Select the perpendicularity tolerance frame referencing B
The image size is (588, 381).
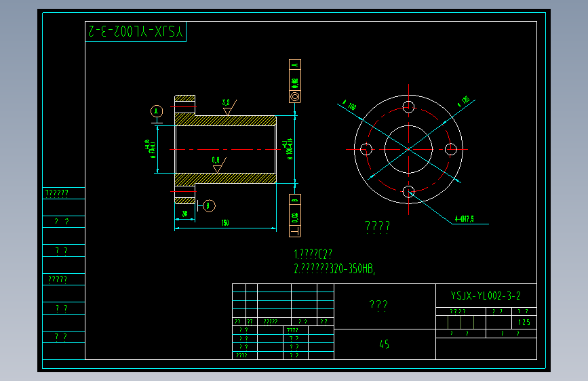[295, 216]
